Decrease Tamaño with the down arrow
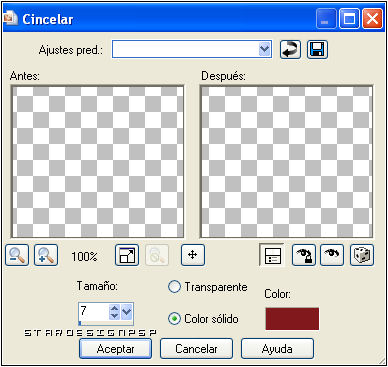This screenshot has width=388, height=367. (x=114, y=316)
